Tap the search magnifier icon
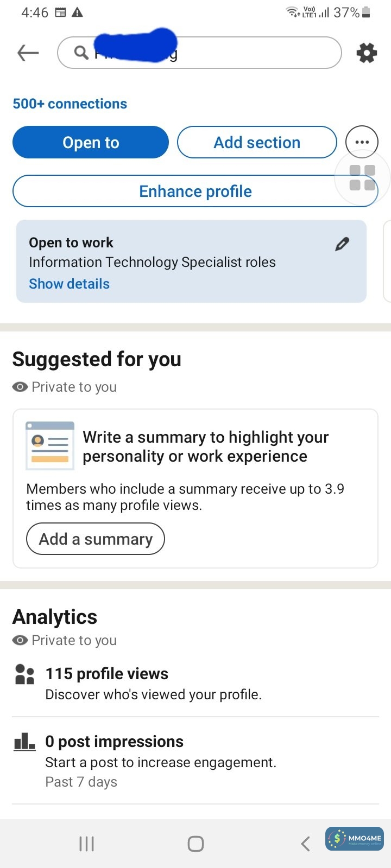The height and width of the screenshot is (868, 391). [81, 53]
